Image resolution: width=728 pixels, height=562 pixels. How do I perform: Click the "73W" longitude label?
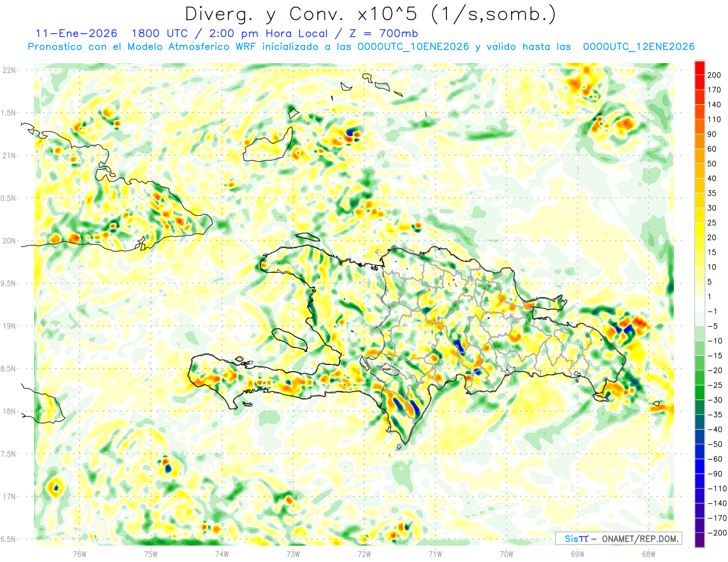click(x=293, y=553)
